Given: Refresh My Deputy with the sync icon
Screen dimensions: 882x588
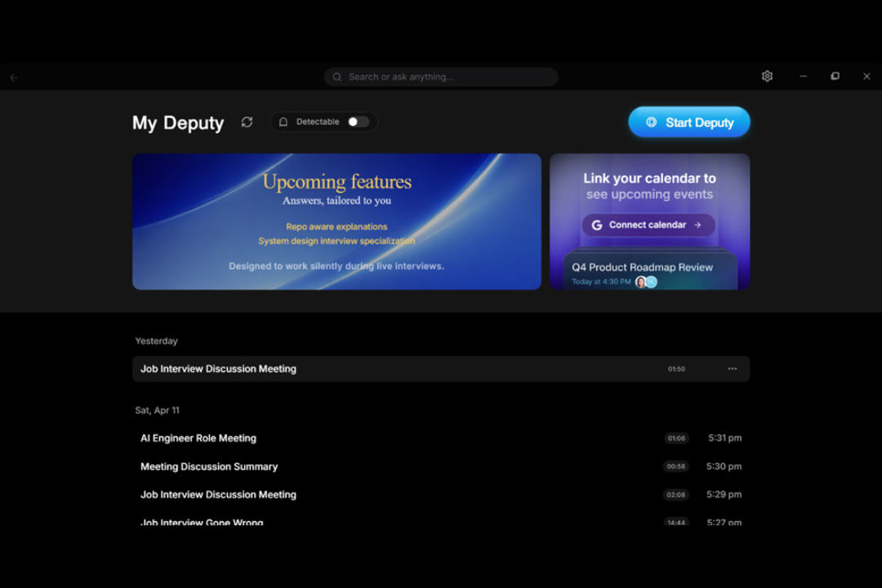Looking at the screenshot, I should 247,122.
